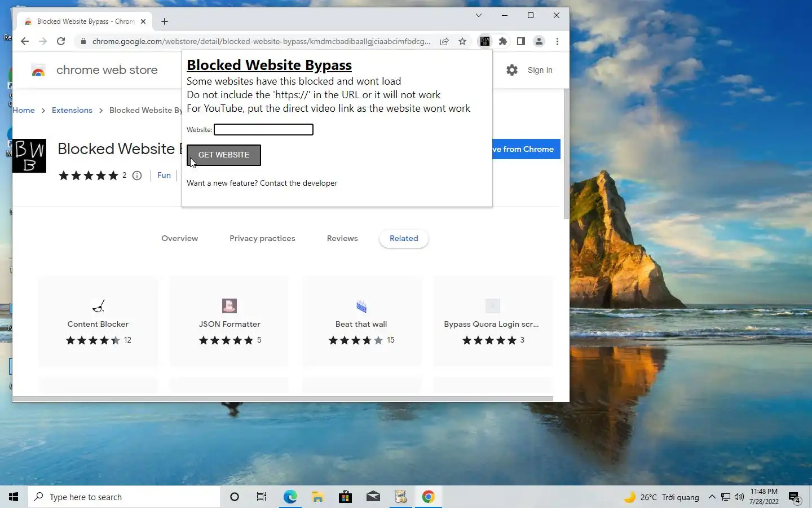Click the site lock icon in address bar

point(83,41)
